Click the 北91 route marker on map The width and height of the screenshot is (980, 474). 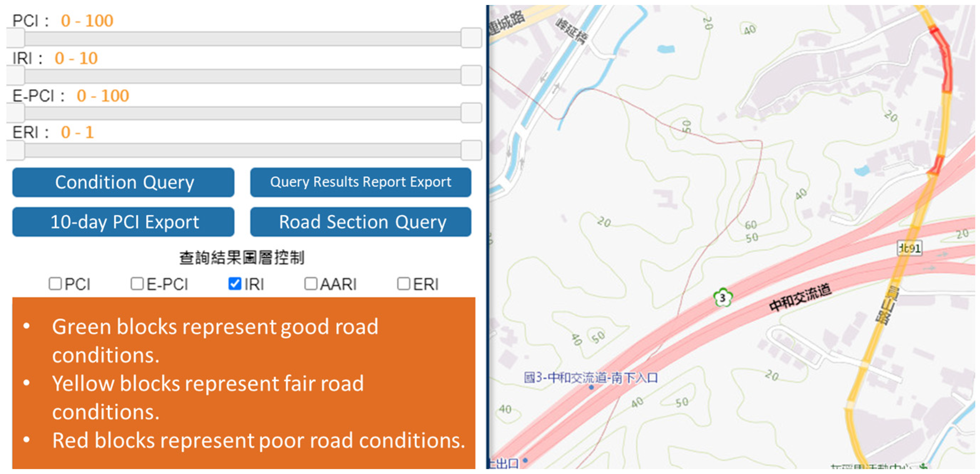[x=909, y=248]
